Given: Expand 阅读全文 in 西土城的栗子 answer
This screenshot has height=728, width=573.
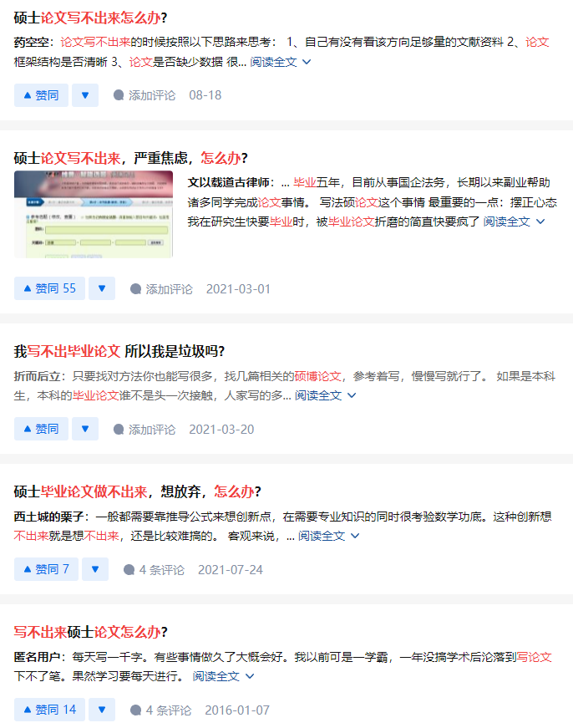Looking at the screenshot, I should (x=328, y=535).
